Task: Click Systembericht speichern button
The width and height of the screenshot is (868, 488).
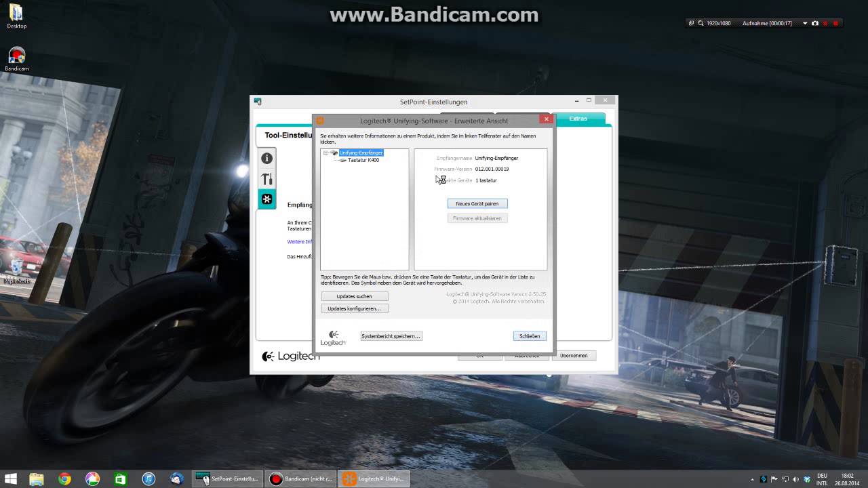Action: pyautogui.click(x=391, y=336)
